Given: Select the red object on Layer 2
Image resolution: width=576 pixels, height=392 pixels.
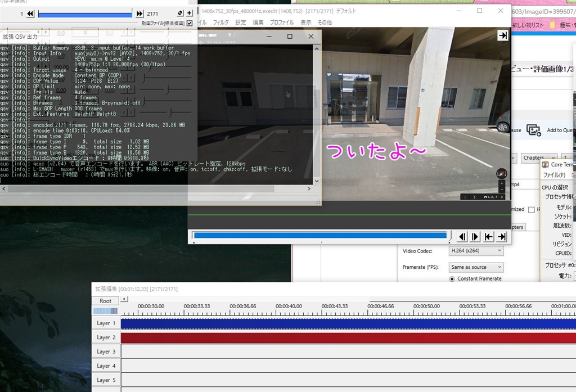Looking at the screenshot, I should [x=348, y=338].
